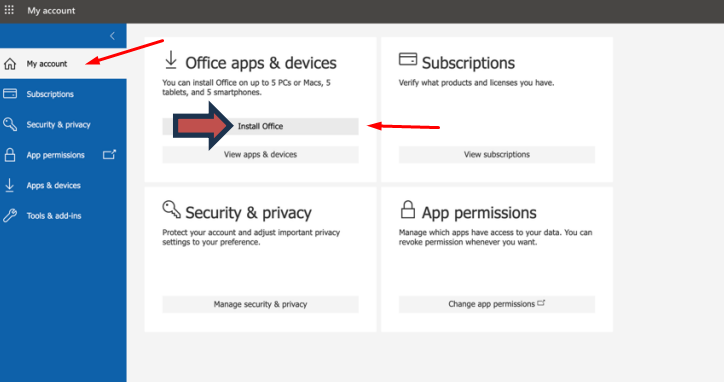Open the app launcher grid icon
Screen dimensions: 724x382
tap(9, 10)
